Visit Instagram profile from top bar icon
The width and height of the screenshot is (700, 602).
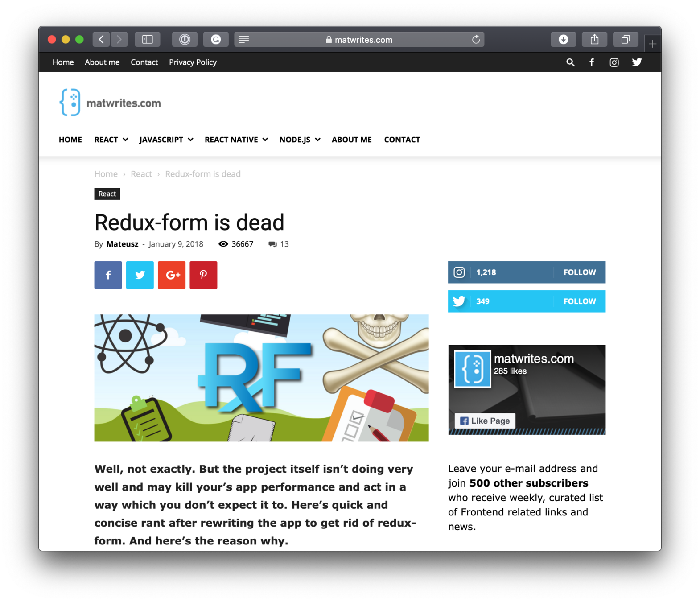point(614,62)
